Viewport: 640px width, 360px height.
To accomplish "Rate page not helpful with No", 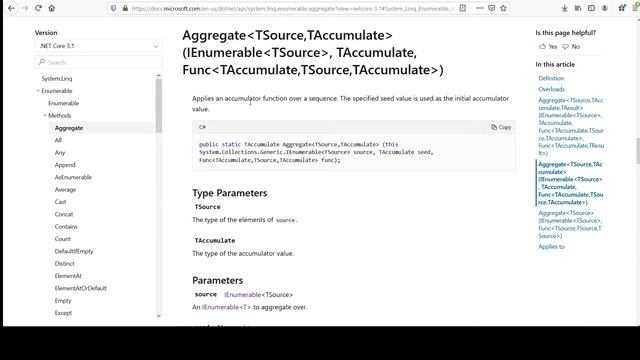I will (571, 47).
